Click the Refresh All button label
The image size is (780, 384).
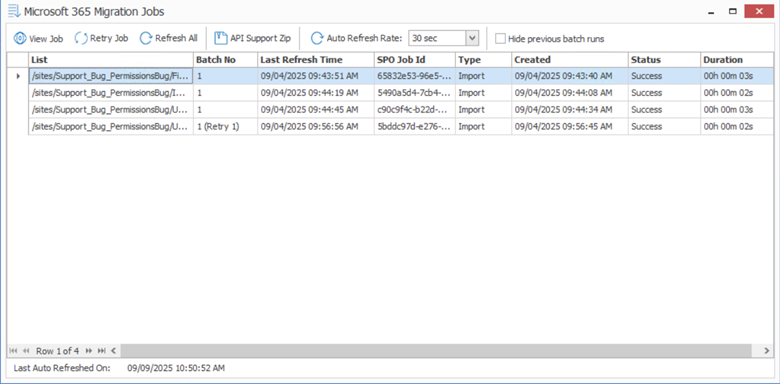tap(176, 38)
